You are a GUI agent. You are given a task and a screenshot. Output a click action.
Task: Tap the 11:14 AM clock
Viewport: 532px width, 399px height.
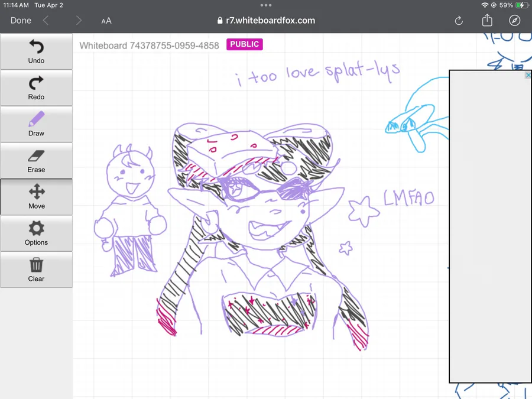16,5
